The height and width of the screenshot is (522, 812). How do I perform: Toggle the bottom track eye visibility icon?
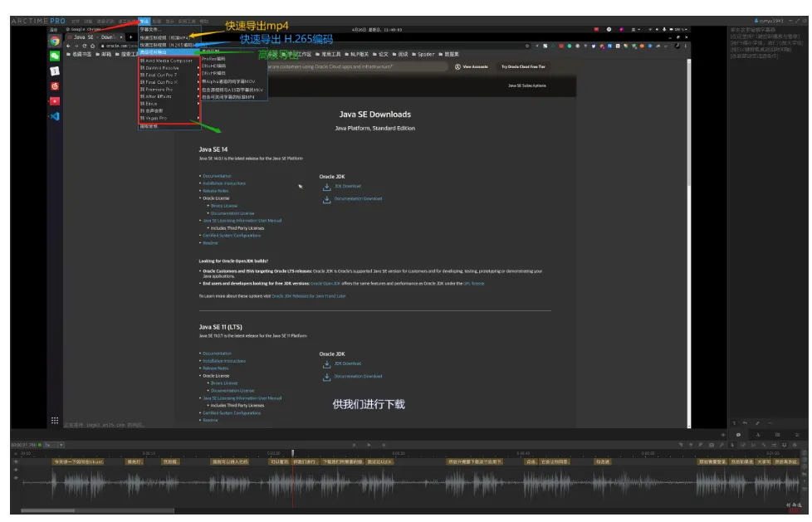pyautogui.click(x=16, y=478)
